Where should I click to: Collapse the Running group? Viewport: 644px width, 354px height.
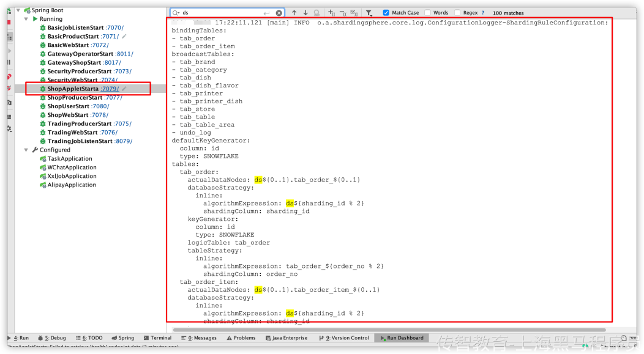pyautogui.click(x=26, y=19)
